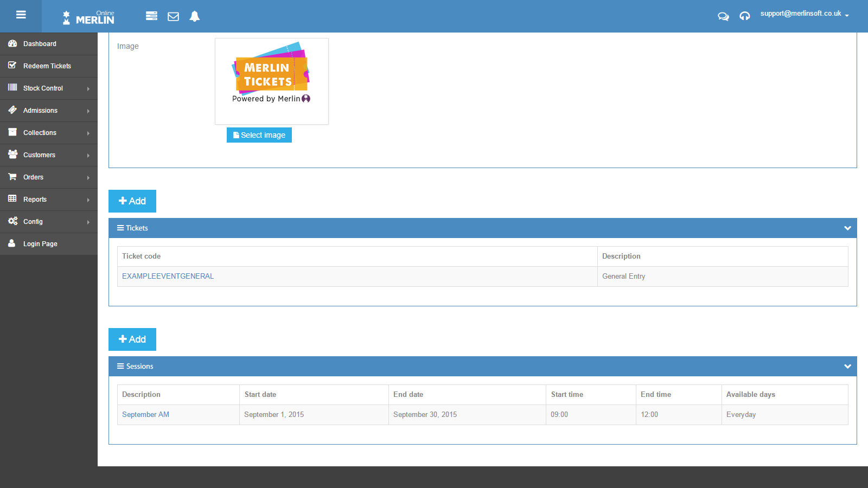Collapse the Tickets panel chevron
Screen dimensions: 868x488
[847, 228]
